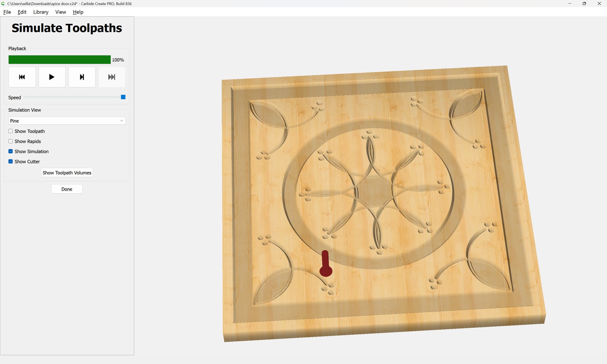
Task: Enable the Show Rapids checkbox
Action: pos(11,141)
